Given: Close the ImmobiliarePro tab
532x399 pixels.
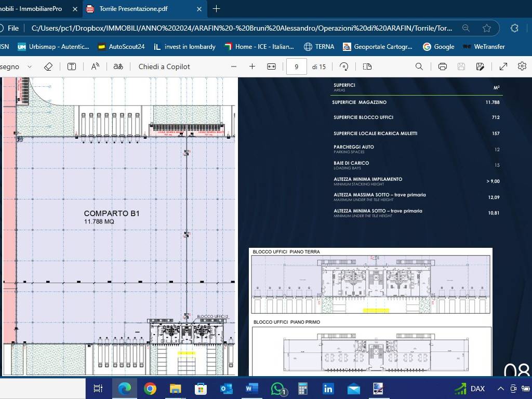Looking at the screenshot, I should (75, 9).
